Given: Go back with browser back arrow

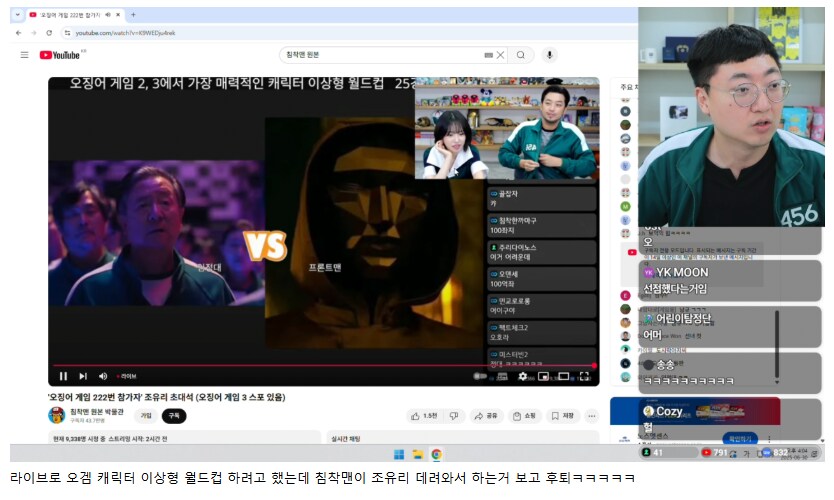Looking at the screenshot, I should [19, 33].
